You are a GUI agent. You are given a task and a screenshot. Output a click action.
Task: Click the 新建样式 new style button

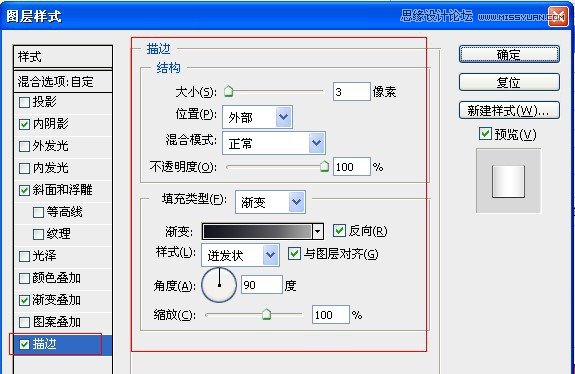point(509,110)
